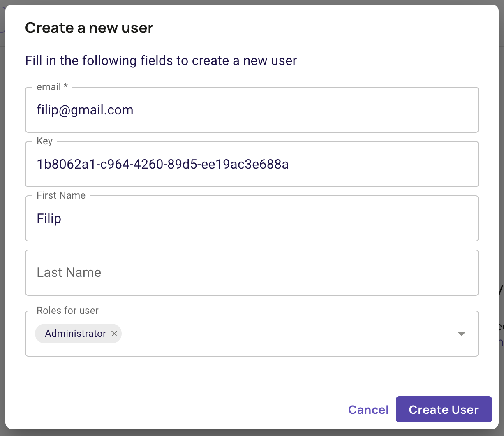Select the Administrator chip label
The image size is (504, 436).
pyautogui.click(x=75, y=334)
